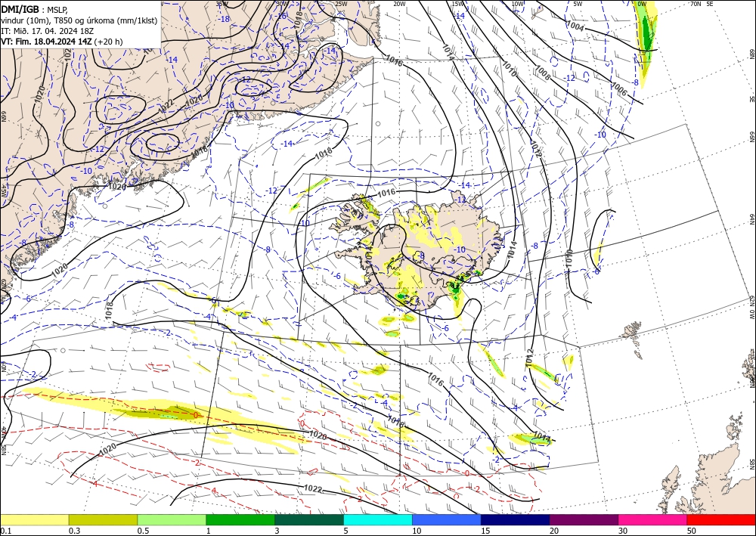Viewport: 756px width, 536px height.
Task: Click the legend value "30"
Action: 623,531
